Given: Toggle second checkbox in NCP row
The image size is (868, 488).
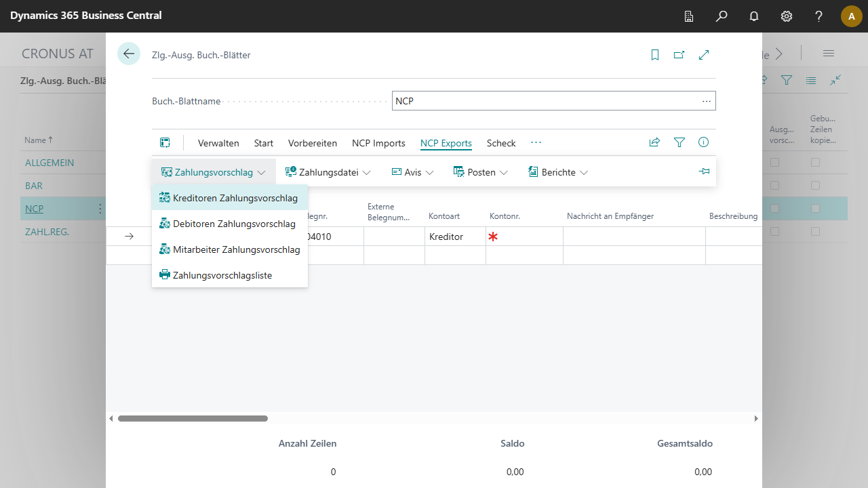Looking at the screenshot, I should tap(815, 209).
